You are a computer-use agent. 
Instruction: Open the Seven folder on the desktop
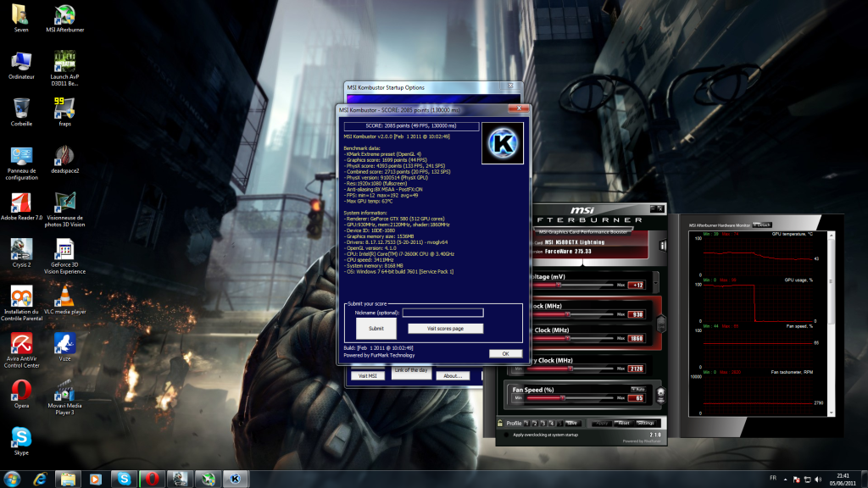pos(21,19)
